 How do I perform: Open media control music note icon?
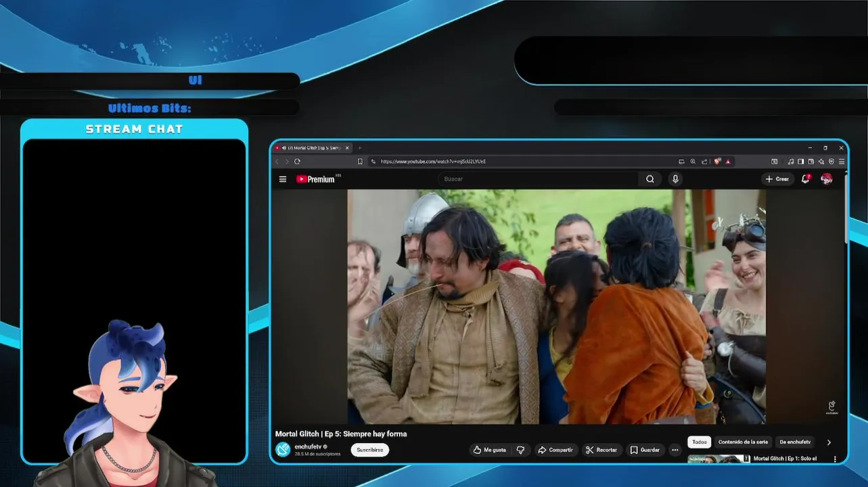point(791,162)
